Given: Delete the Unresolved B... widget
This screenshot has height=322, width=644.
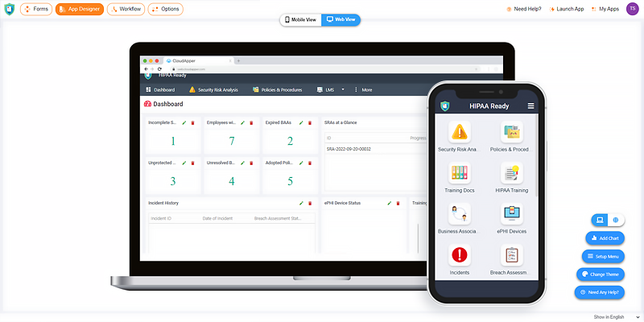Looking at the screenshot, I should coord(251,163).
